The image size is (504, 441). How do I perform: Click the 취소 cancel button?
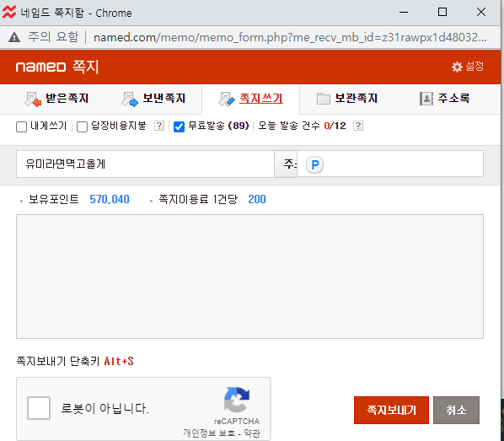point(456,410)
